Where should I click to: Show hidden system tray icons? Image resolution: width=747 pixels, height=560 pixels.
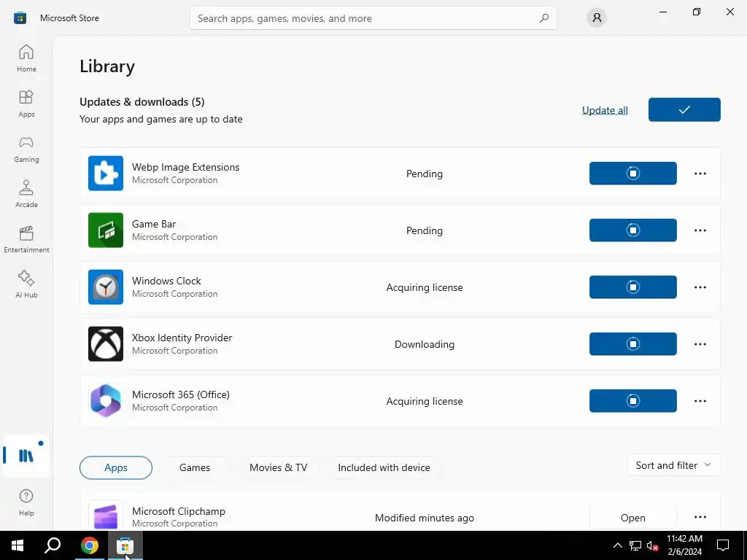pos(617,545)
